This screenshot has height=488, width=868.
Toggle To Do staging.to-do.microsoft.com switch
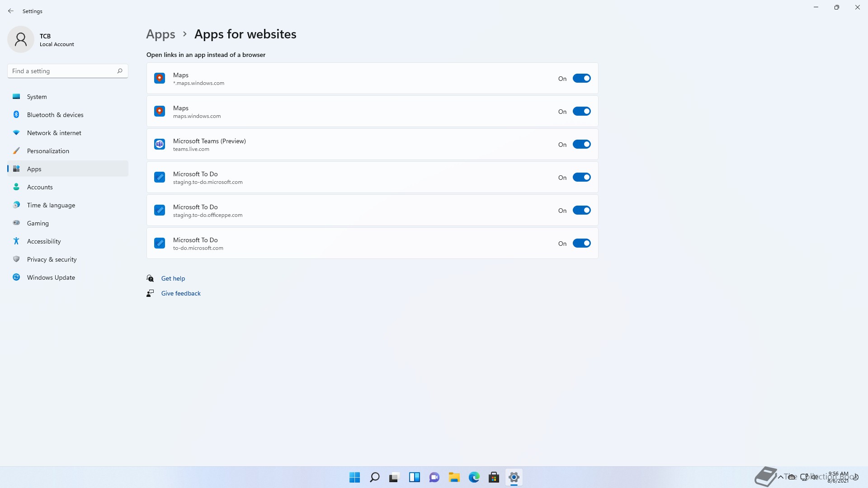pos(581,177)
